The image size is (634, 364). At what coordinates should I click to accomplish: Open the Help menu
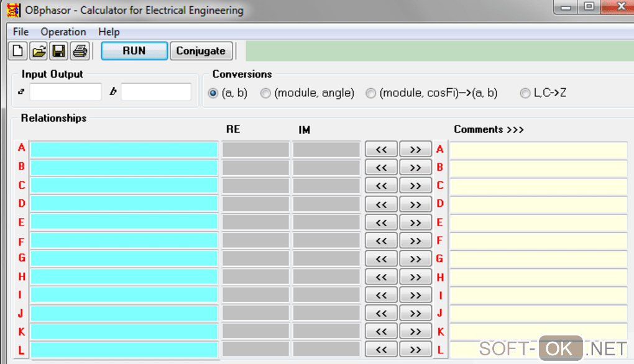(x=109, y=32)
